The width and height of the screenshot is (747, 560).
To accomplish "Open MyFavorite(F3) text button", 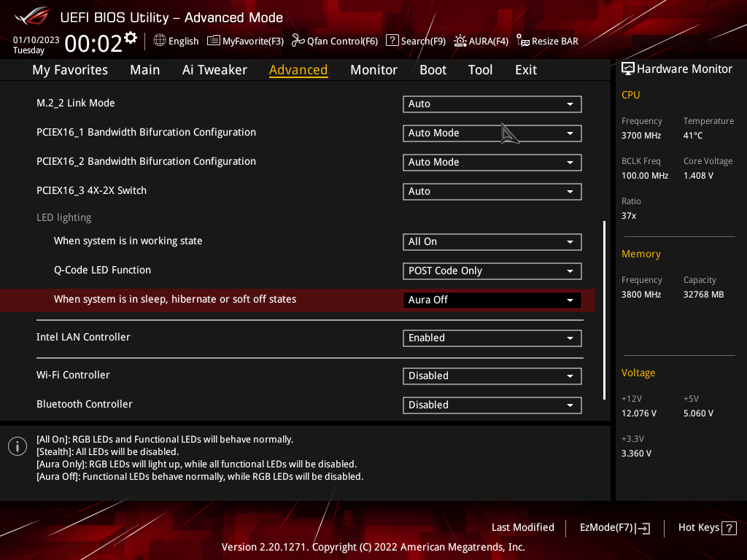I will [x=253, y=42].
